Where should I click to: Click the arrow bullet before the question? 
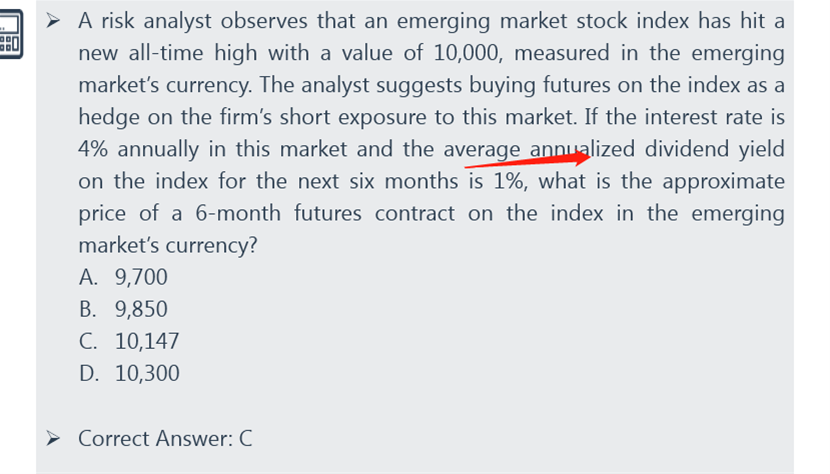click(53, 21)
